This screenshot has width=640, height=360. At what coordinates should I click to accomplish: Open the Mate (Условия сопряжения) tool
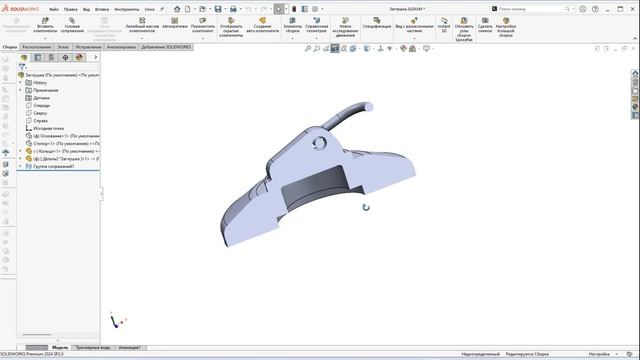[72, 25]
